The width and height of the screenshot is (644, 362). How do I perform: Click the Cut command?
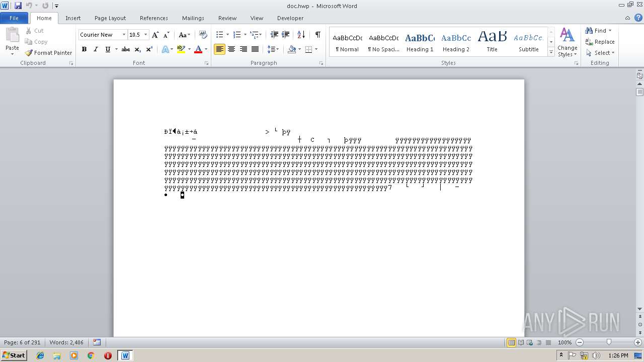35,31
